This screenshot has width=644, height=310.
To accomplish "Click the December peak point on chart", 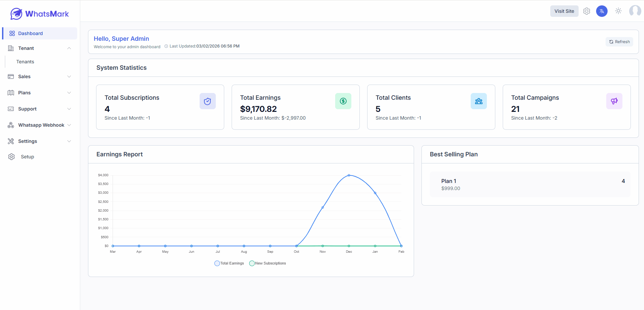I will pos(349,175).
